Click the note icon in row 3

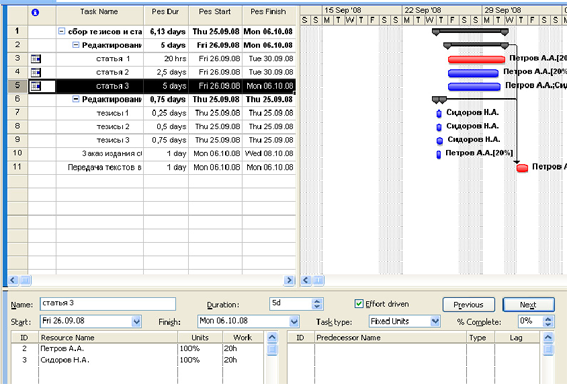click(x=36, y=59)
